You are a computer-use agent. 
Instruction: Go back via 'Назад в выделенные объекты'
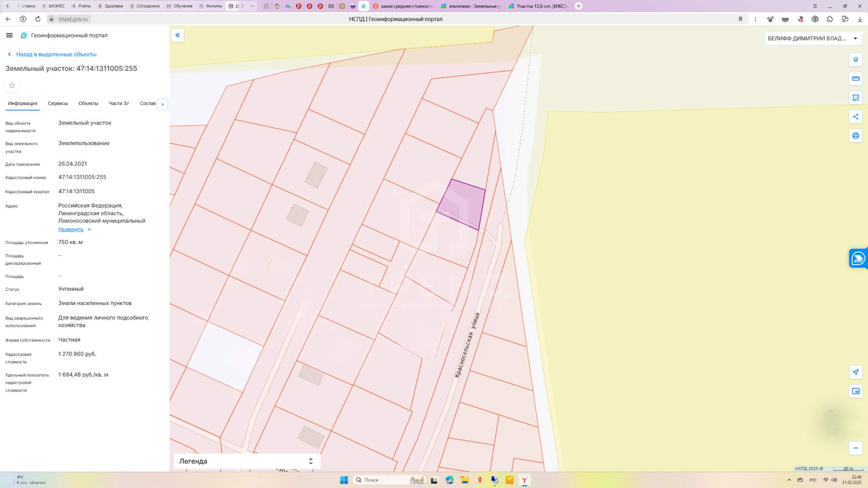tap(52, 54)
